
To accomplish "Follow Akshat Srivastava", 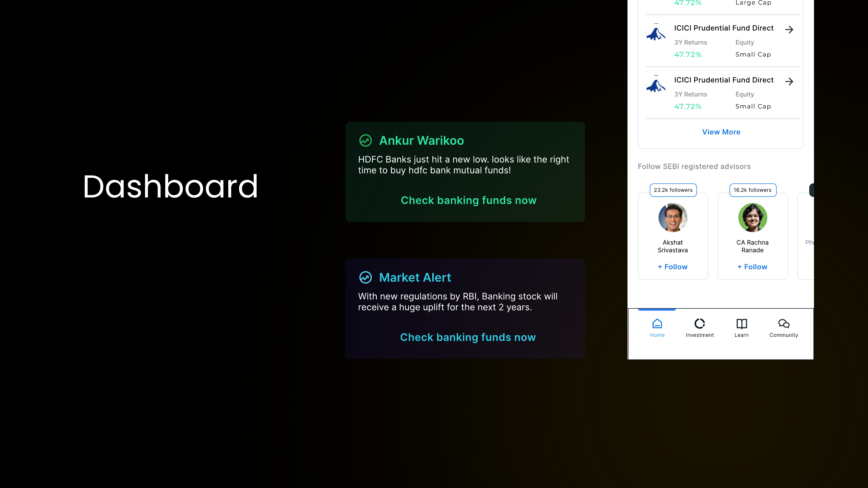I will 672,267.
